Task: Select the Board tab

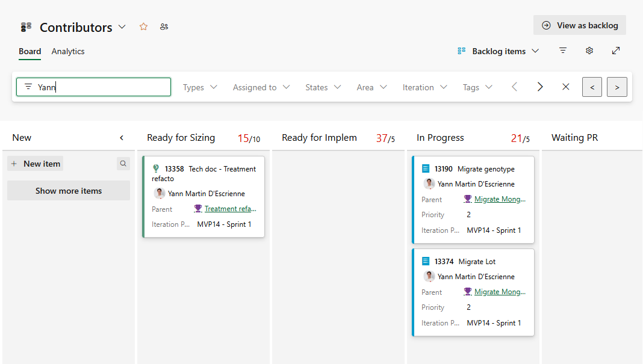Action: 30,51
